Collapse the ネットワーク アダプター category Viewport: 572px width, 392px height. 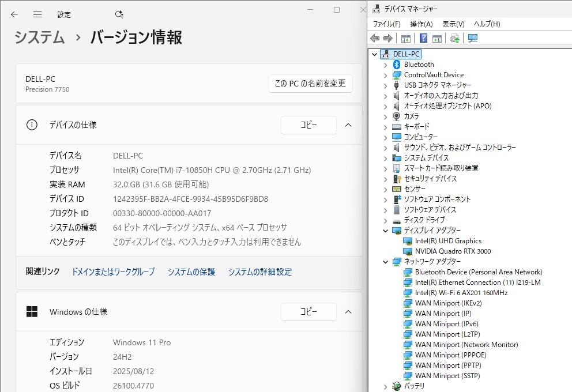386,262
